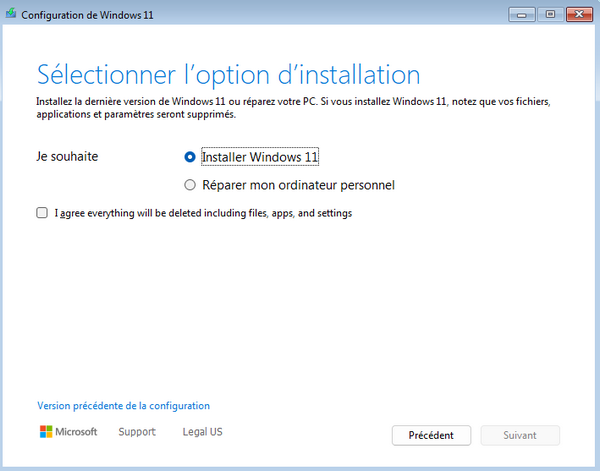Click the Sélectionner l'option d'installation heading
Image resolution: width=600 pixels, height=471 pixels.
(228, 74)
